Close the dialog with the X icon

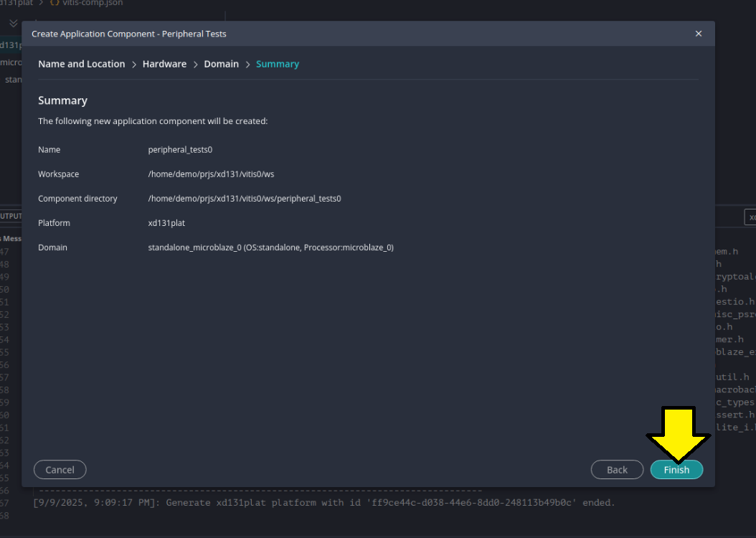click(699, 34)
